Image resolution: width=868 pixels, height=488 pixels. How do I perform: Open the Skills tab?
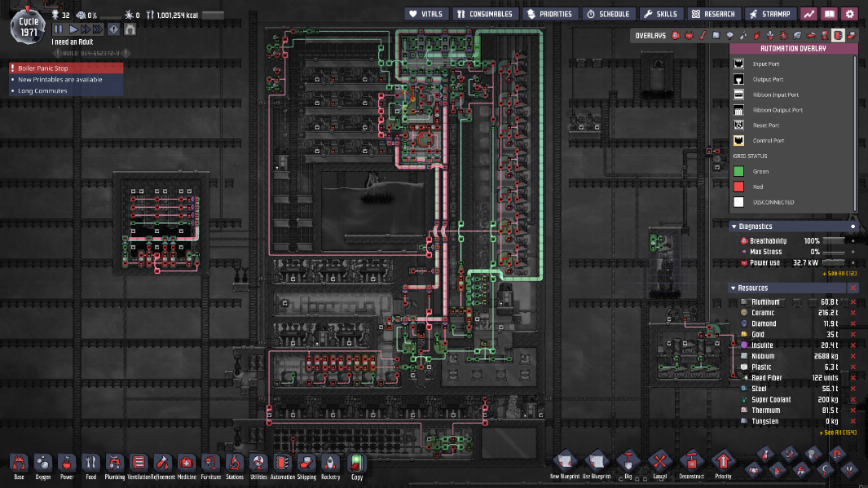(660, 14)
